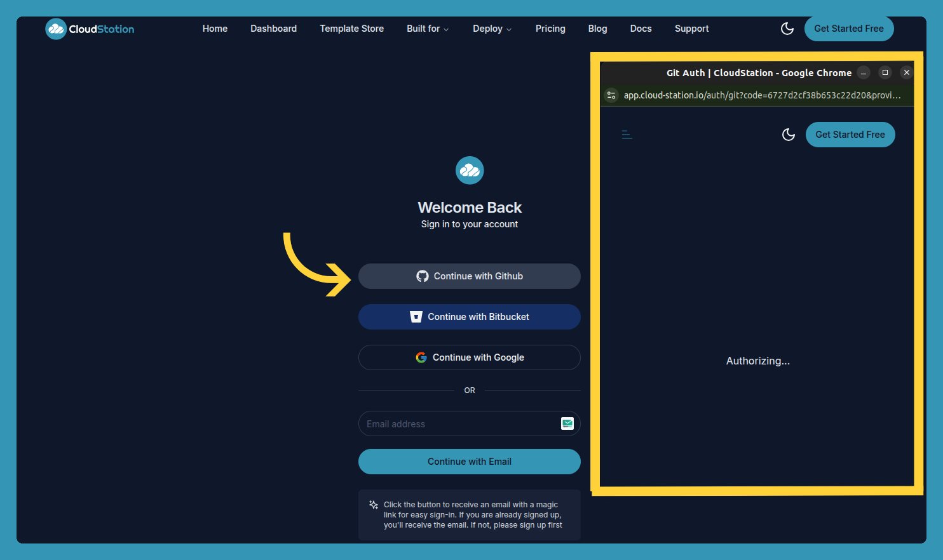Viewport: 943px width, 560px height.
Task: Click the popup URL address bar text
Action: click(762, 95)
